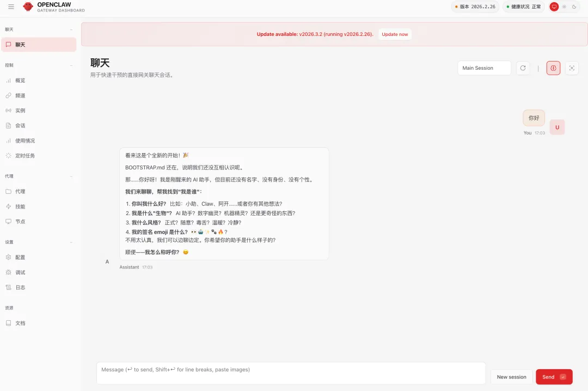Click the 你好 message bubble

(x=534, y=118)
